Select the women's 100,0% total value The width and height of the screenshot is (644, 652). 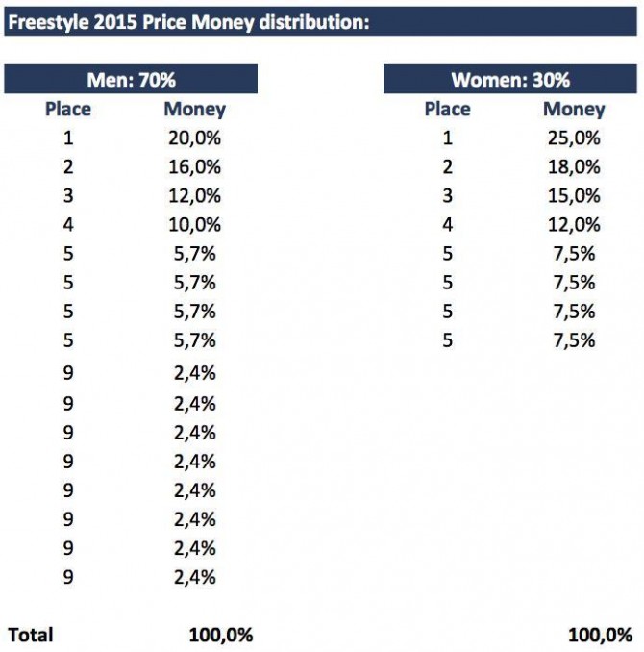pyautogui.click(x=601, y=635)
